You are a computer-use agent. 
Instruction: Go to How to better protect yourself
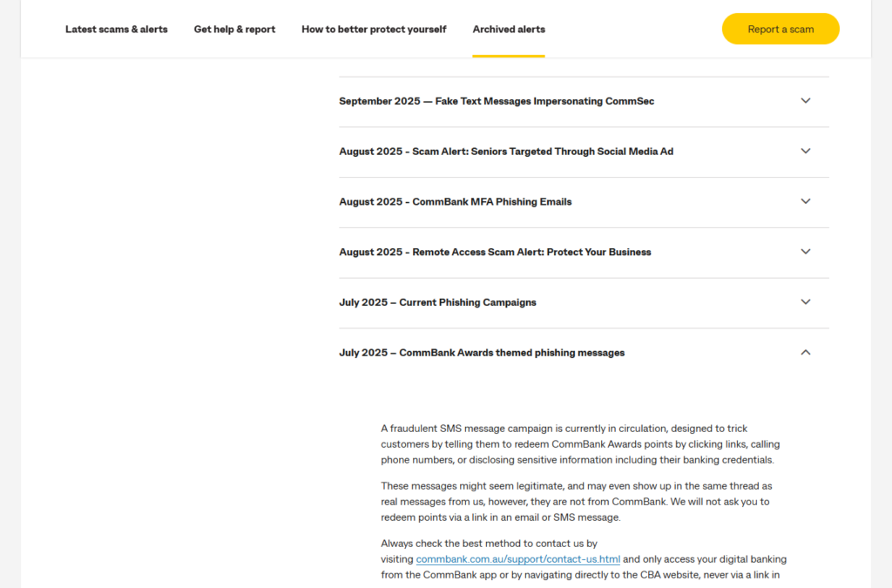(374, 29)
